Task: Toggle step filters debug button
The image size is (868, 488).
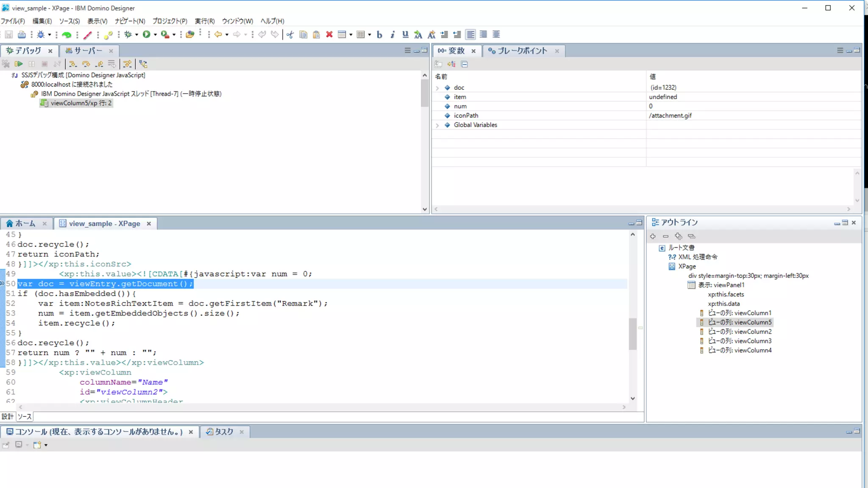Action: pyautogui.click(x=127, y=64)
